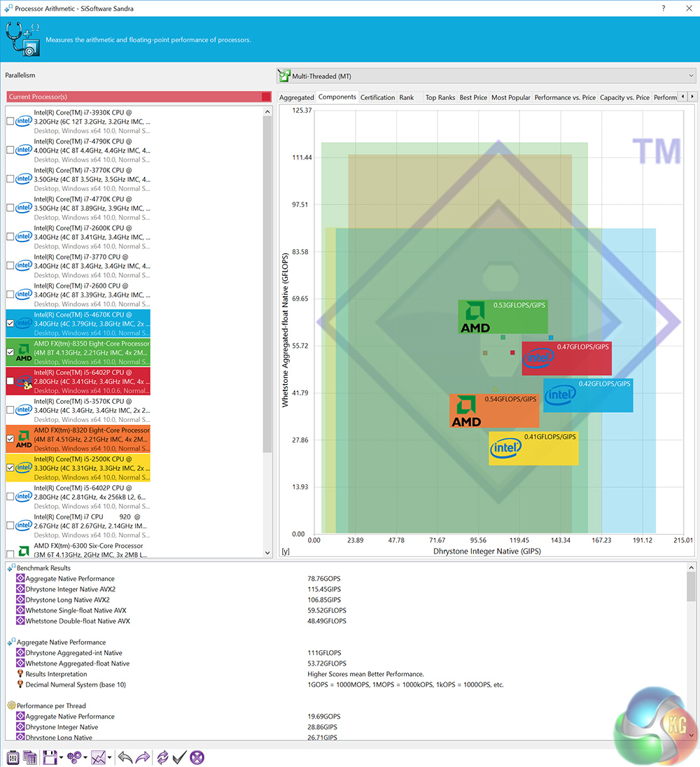Click the Current Processor(s) header bar

[x=139, y=97]
